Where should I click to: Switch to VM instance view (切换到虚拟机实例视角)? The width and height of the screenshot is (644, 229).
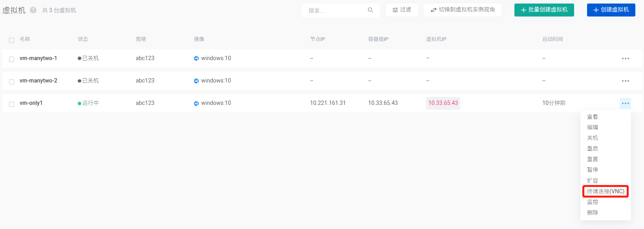tap(463, 10)
